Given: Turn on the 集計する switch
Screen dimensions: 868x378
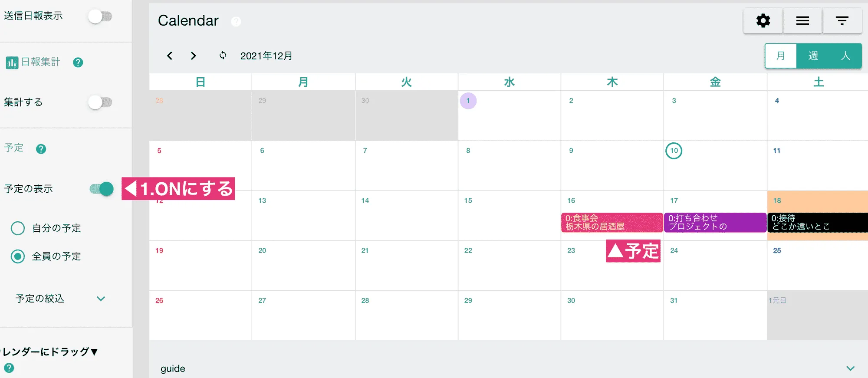Looking at the screenshot, I should click(100, 102).
